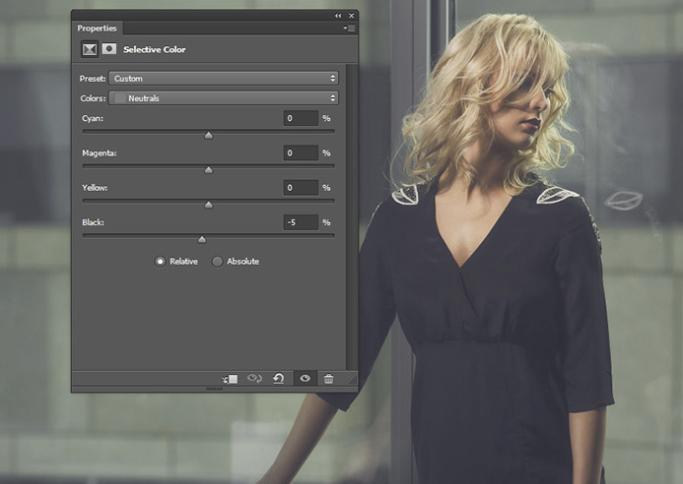Reset adjustment to defaults
The image size is (683, 484).
(x=279, y=379)
